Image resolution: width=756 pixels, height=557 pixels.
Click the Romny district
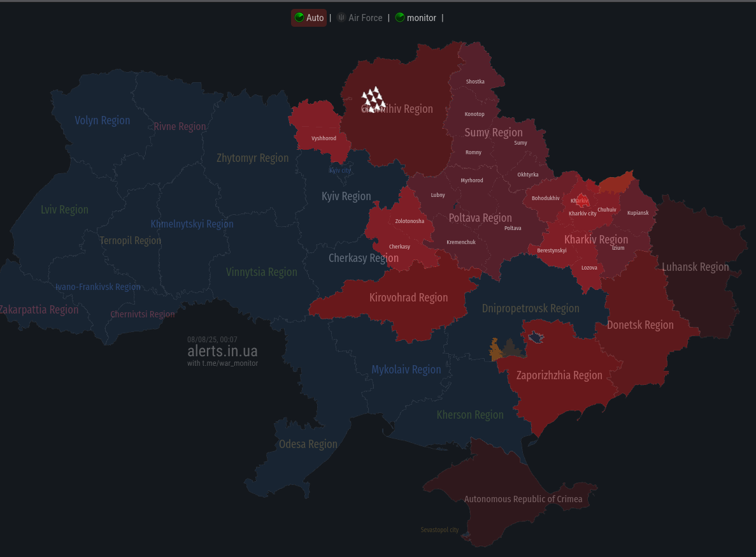[473, 152]
